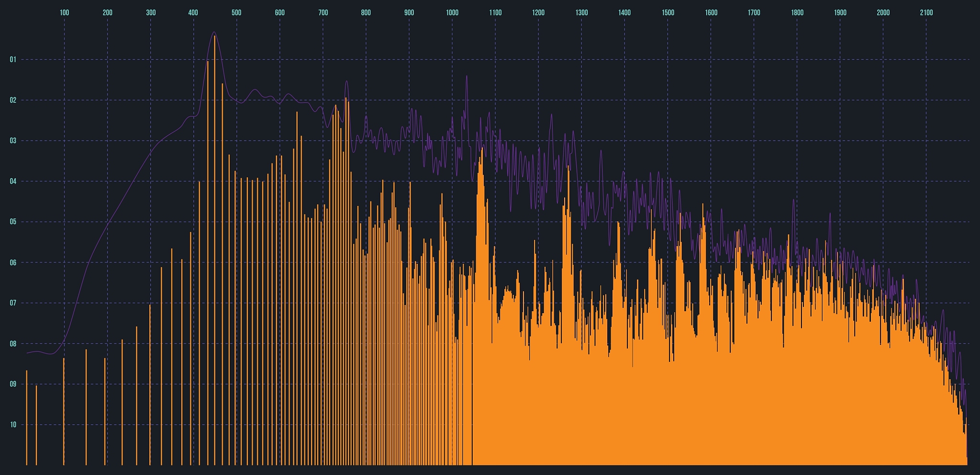Click the top of the tallest orange bar
Image resolution: width=980 pixels, height=475 pixels.
click(x=214, y=37)
